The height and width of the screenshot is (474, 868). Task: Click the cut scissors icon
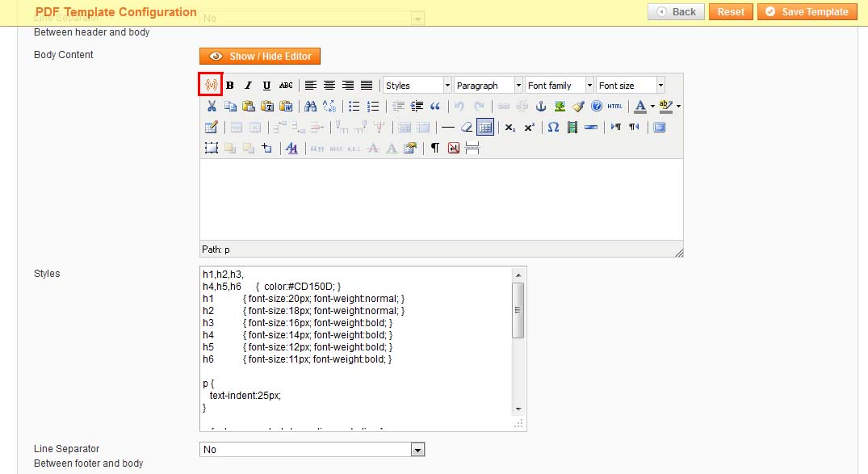tap(212, 106)
